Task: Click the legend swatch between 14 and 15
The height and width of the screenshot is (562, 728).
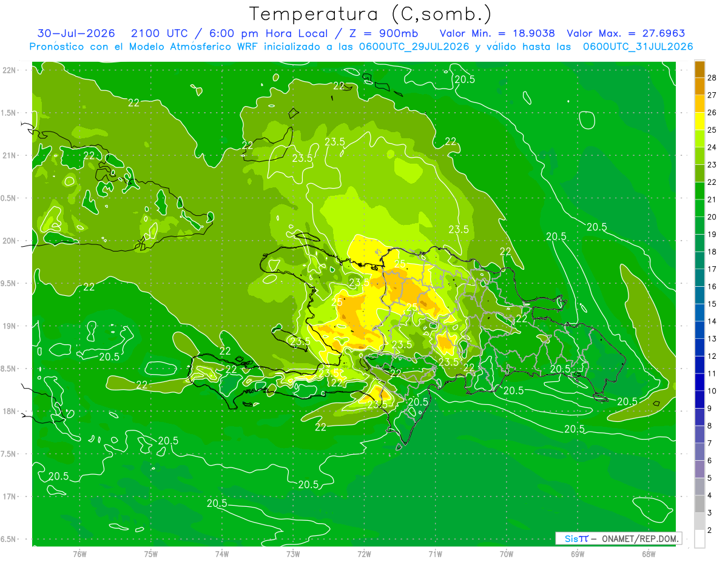Action: click(699, 313)
